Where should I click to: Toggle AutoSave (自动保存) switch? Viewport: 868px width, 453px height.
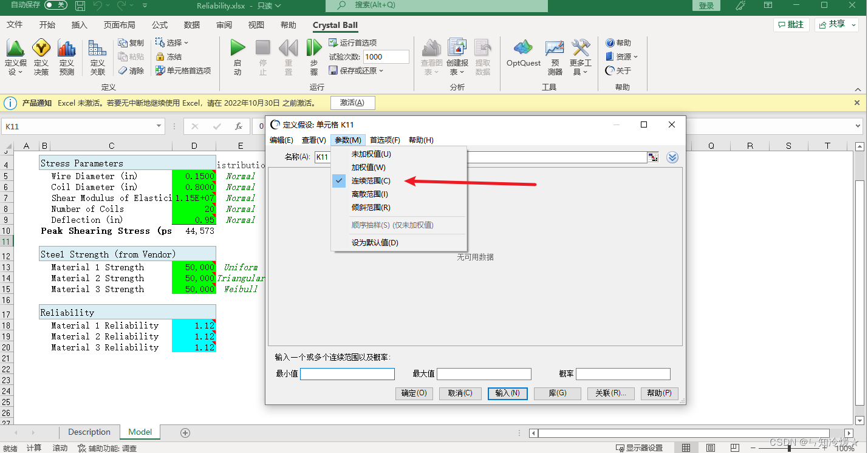click(x=55, y=5)
